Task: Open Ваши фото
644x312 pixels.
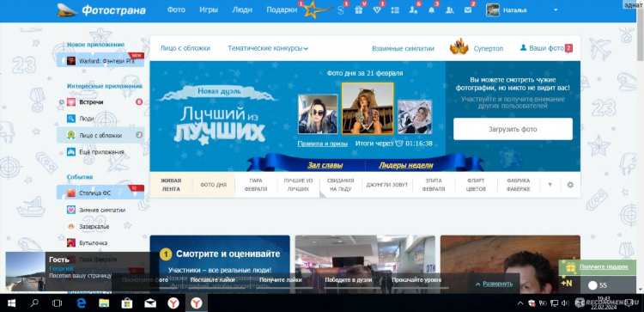Action: click(x=546, y=48)
